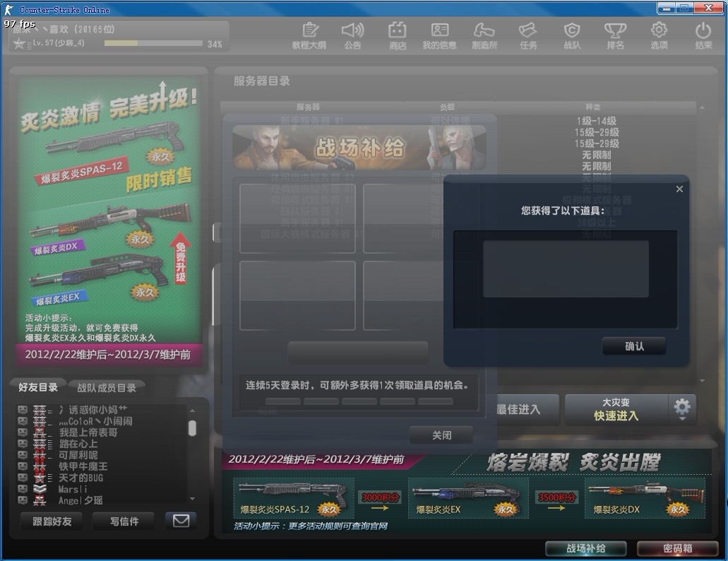Click the player experience progress bar
Screen dimensions: 728x561
(153, 43)
